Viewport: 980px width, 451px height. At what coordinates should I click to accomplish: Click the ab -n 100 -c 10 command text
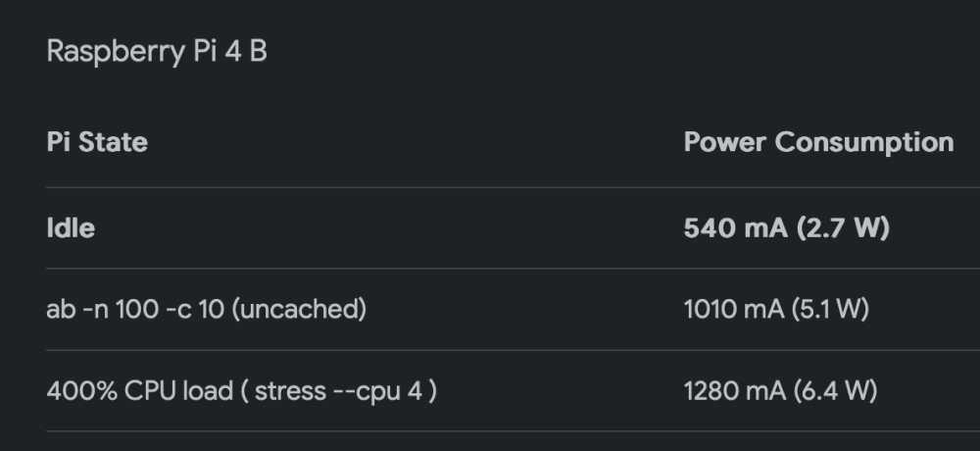pyautogui.click(x=135, y=309)
